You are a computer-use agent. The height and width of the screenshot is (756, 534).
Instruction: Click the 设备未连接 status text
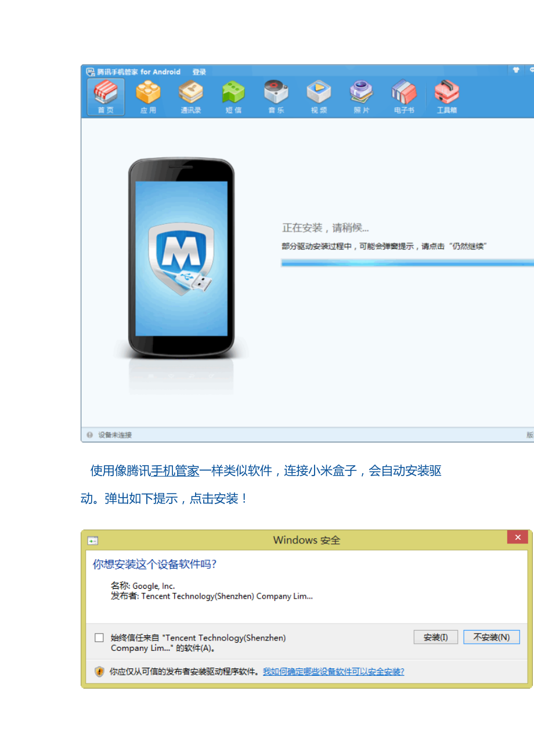click(115, 435)
